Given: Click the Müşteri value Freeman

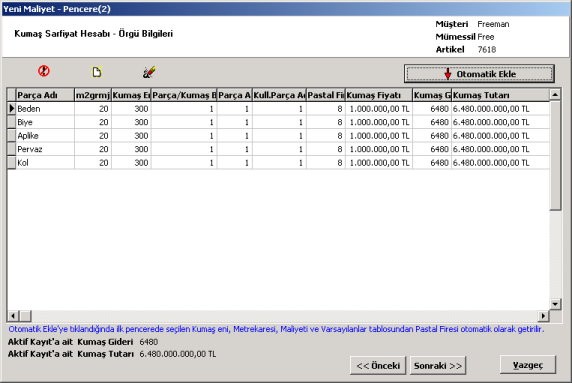Looking at the screenshot, I should 493,24.
